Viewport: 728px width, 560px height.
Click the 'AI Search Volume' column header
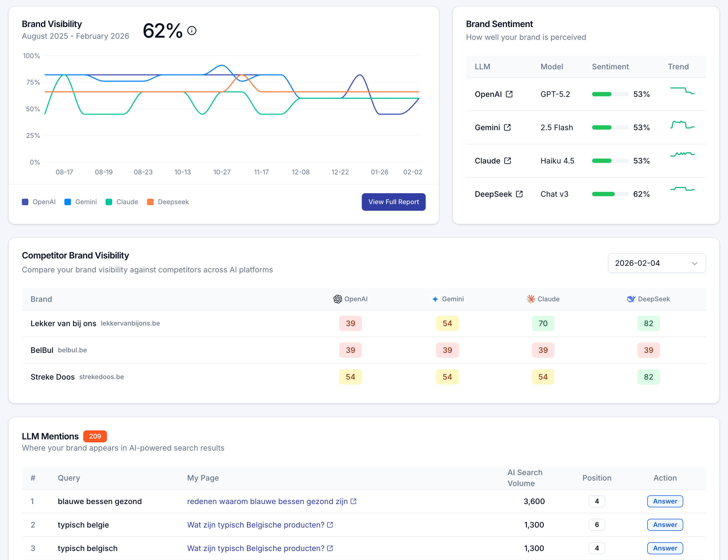(x=525, y=478)
